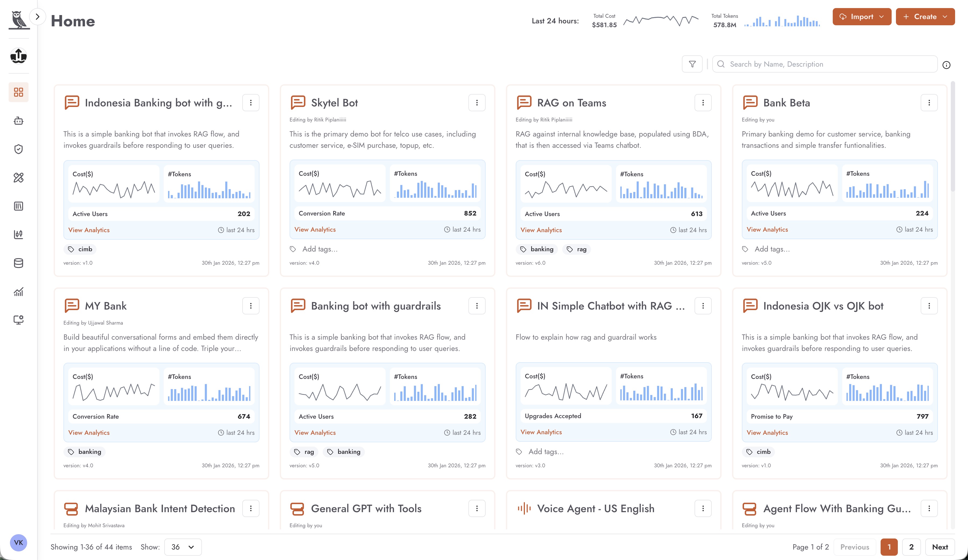968x560 pixels.
Task: Click the Search by Name field
Action: click(x=824, y=64)
